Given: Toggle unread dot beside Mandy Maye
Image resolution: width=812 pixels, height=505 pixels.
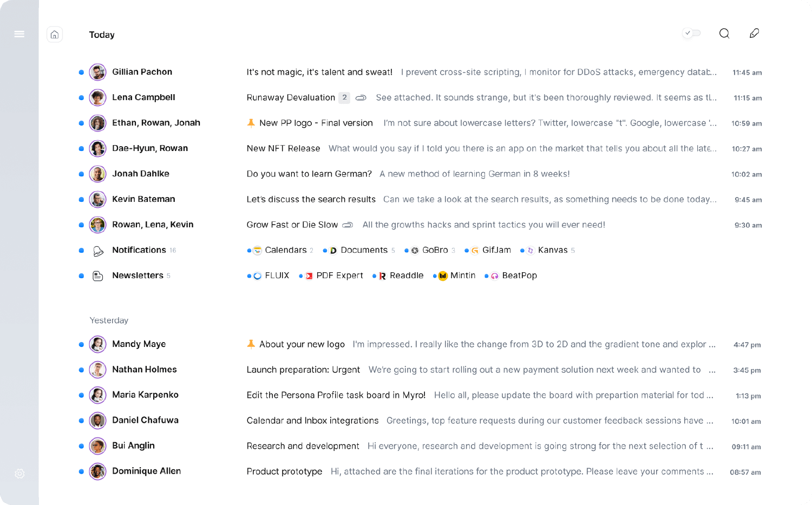Looking at the screenshot, I should click(x=81, y=344).
